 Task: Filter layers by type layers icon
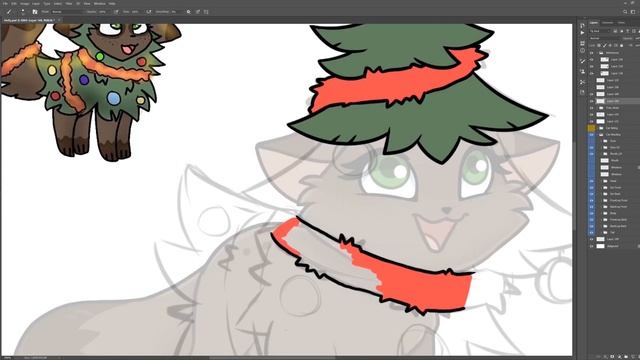pyautogui.click(x=627, y=31)
